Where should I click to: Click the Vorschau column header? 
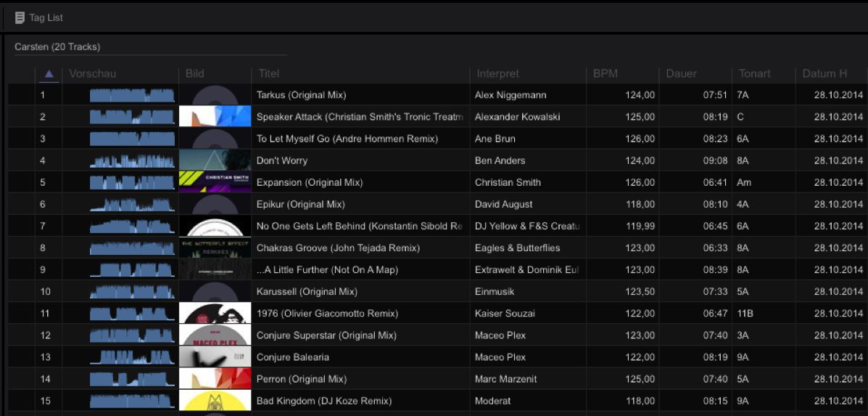[92, 73]
